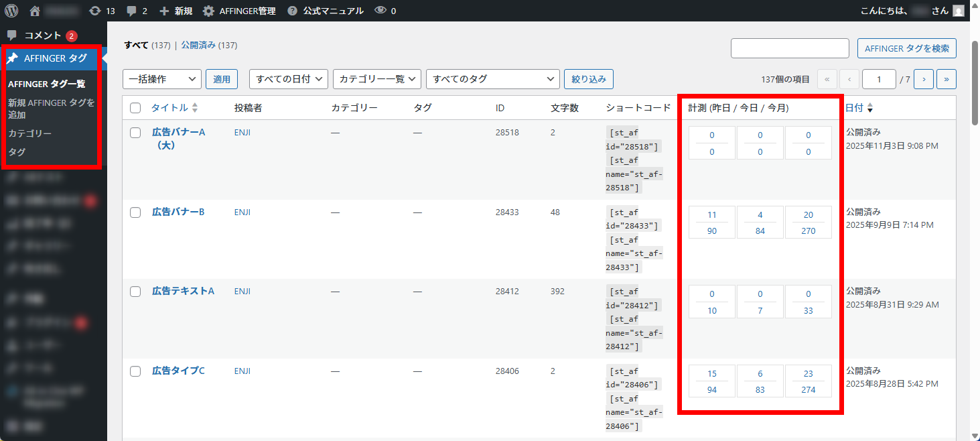Click the updates icon showing 13
The height and width of the screenshot is (441, 980).
[x=95, y=11]
